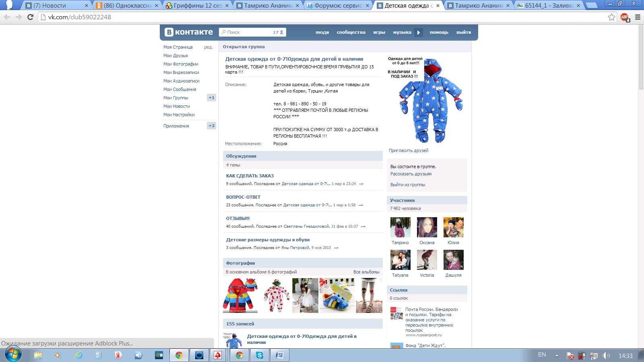
Task: Open 'Мои Друзья' in the sidebar
Action: click(x=175, y=56)
